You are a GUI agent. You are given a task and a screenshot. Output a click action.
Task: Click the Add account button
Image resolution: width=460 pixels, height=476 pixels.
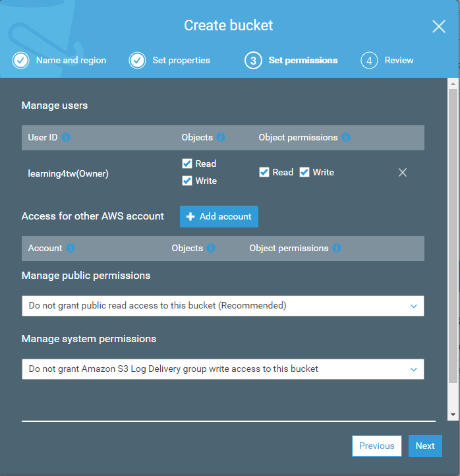(219, 217)
